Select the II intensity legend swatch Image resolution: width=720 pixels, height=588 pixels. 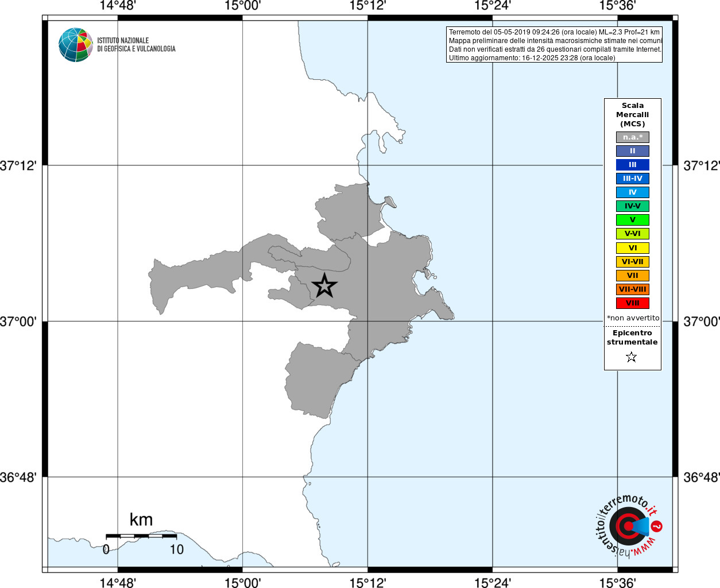[633, 151]
